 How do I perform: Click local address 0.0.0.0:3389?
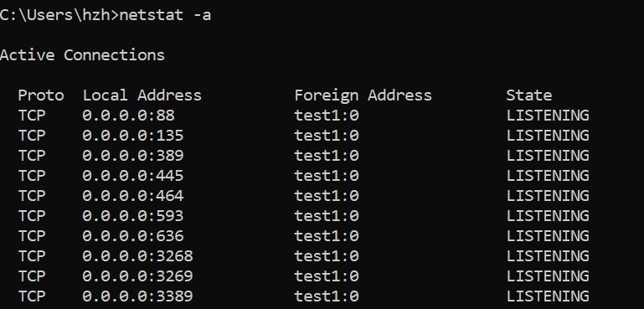pyautogui.click(x=137, y=296)
